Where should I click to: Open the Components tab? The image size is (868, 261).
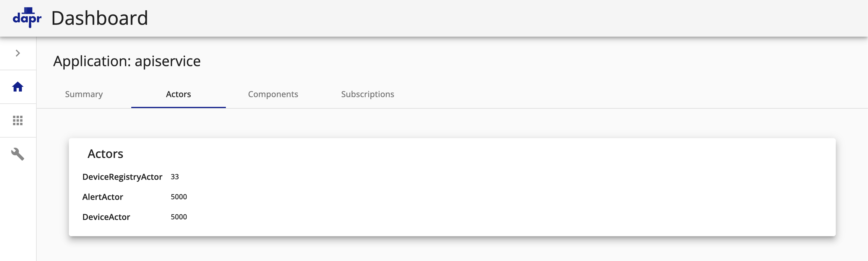pos(273,94)
